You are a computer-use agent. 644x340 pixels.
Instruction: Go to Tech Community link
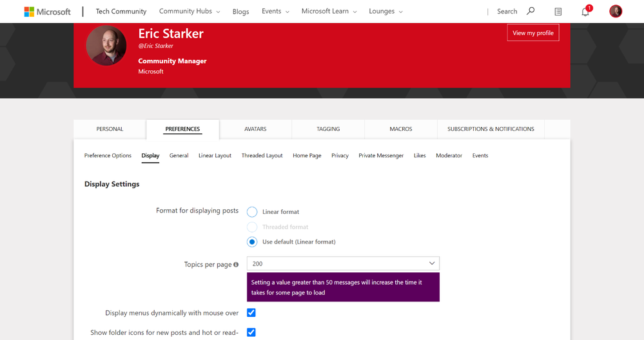(121, 12)
